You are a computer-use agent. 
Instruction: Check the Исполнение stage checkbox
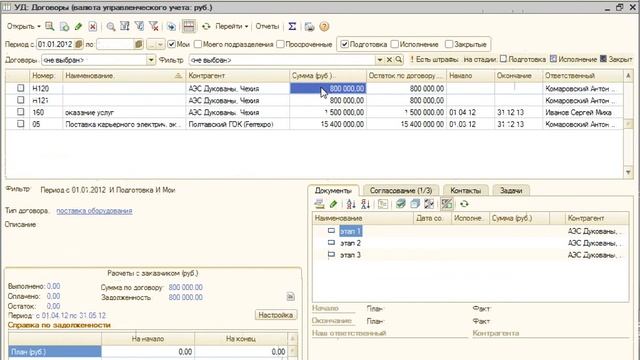[x=395, y=44]
